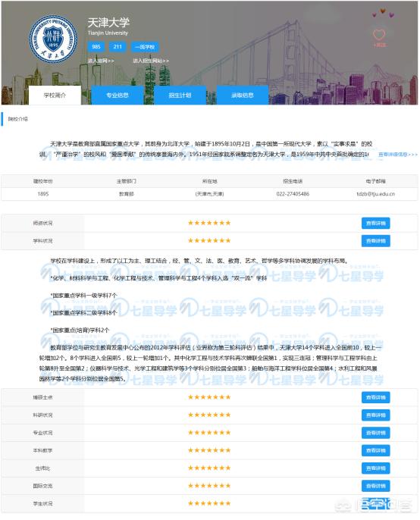
Task: Click the email tdzb@tju.edu.cn
Action: pyautogui.click(x=376, y=194)
